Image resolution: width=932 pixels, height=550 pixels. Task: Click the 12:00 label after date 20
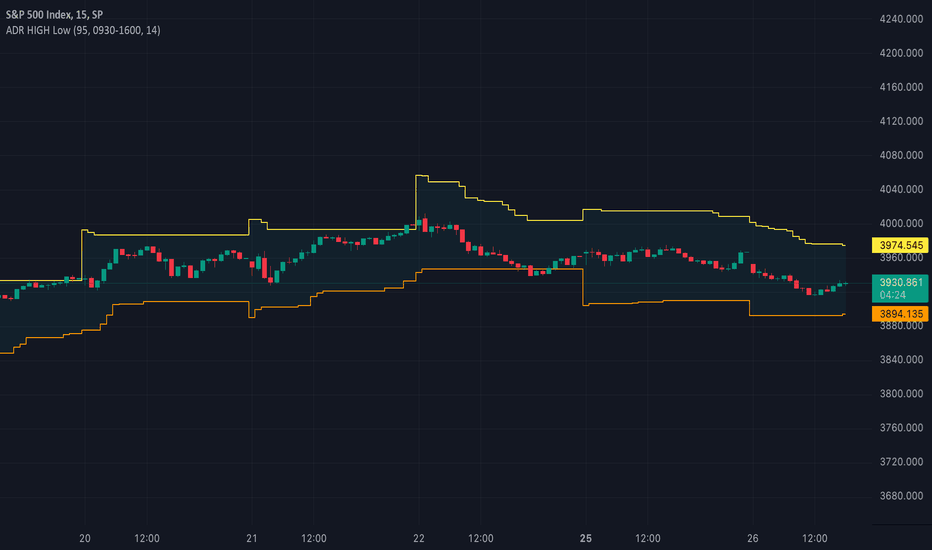[x=147, y=538]
